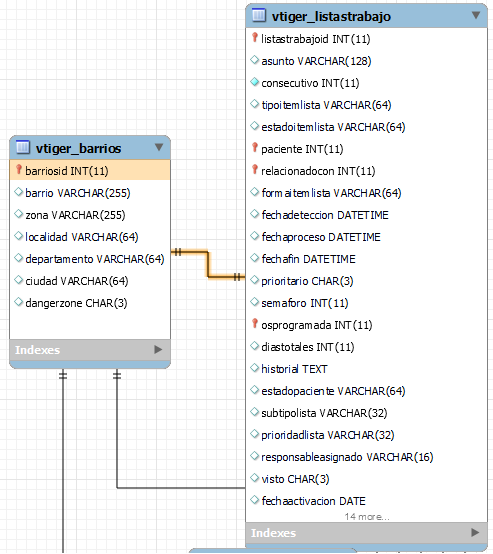493x554 pixels.
Task: Select the highlighted orange relationship line
Action: tap(208, 264)
